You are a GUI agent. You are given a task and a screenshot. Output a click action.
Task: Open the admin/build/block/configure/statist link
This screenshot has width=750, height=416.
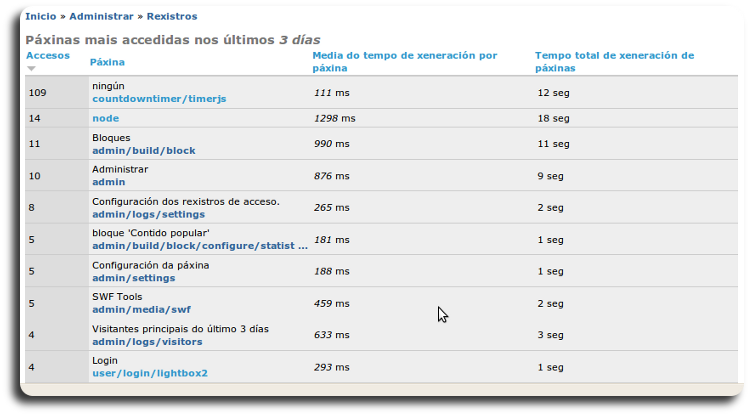[199, 246]
